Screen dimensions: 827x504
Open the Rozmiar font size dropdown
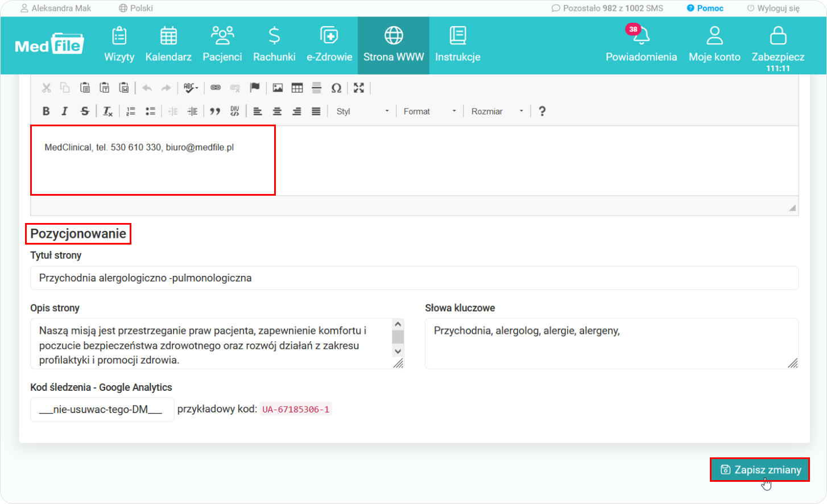coord(497,111)
